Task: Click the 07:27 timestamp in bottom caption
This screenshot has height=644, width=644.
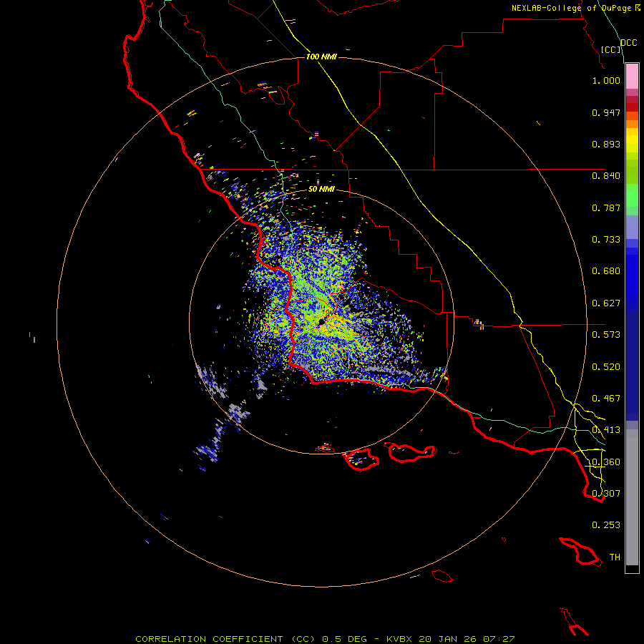Action: pos(498,639)
